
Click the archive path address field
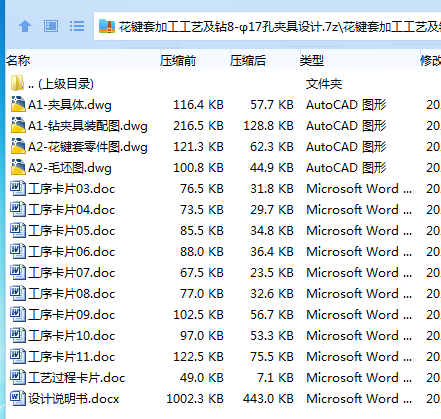tap(267, 26)
